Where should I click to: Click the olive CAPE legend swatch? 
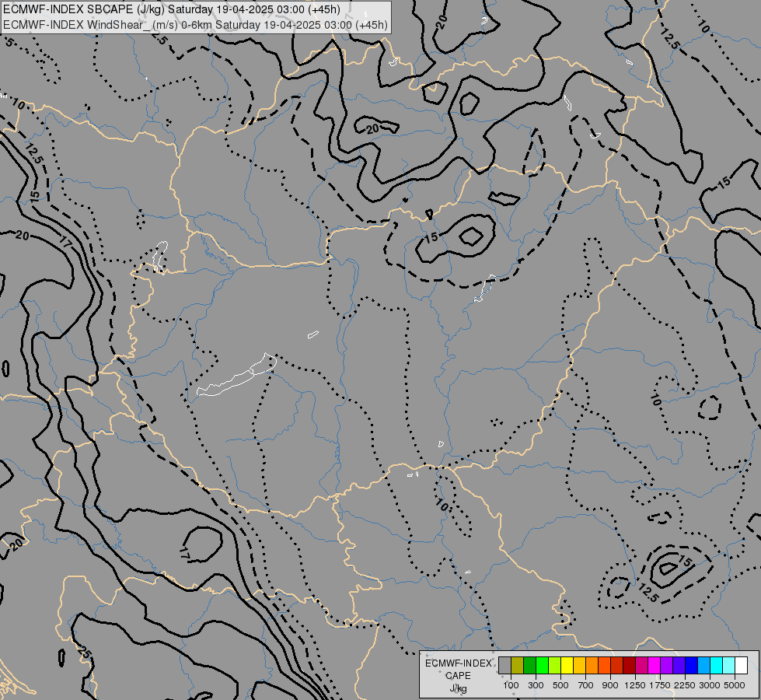tap(518, 666)
